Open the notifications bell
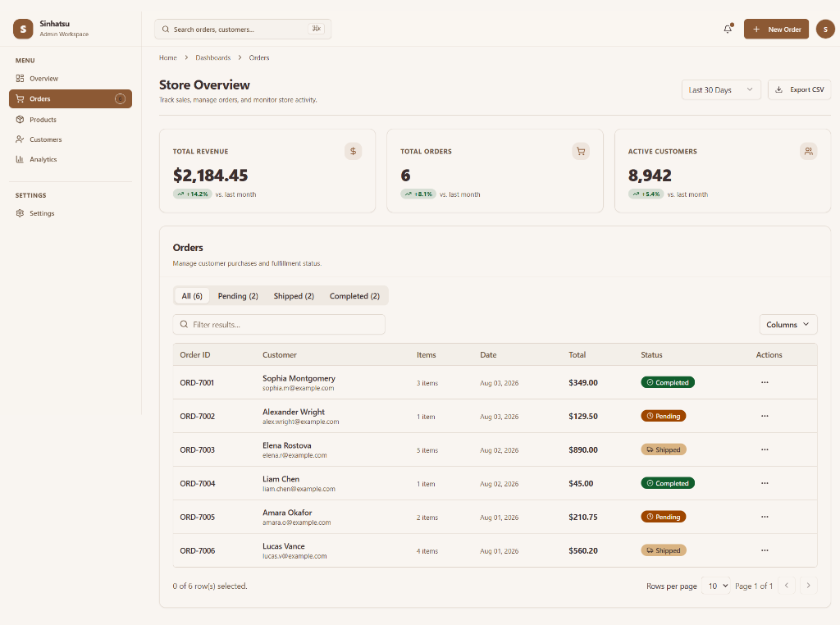The height and width of the screenshot is (625, 840). coord(728,29)
